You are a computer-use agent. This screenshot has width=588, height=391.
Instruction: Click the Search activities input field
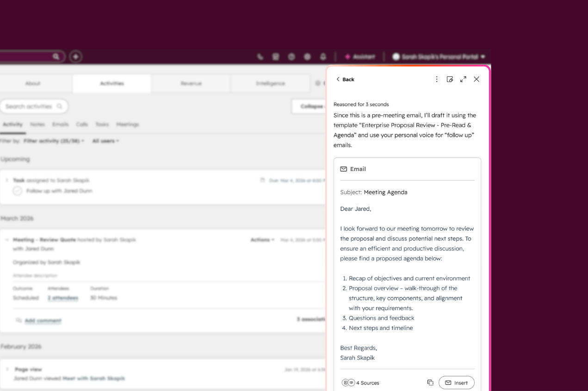pos(30,106)
